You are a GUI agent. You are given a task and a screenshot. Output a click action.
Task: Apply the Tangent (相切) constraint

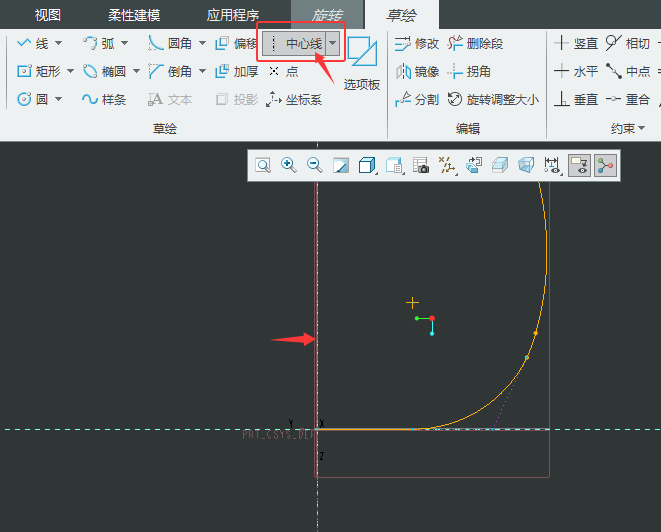(628, 43)
